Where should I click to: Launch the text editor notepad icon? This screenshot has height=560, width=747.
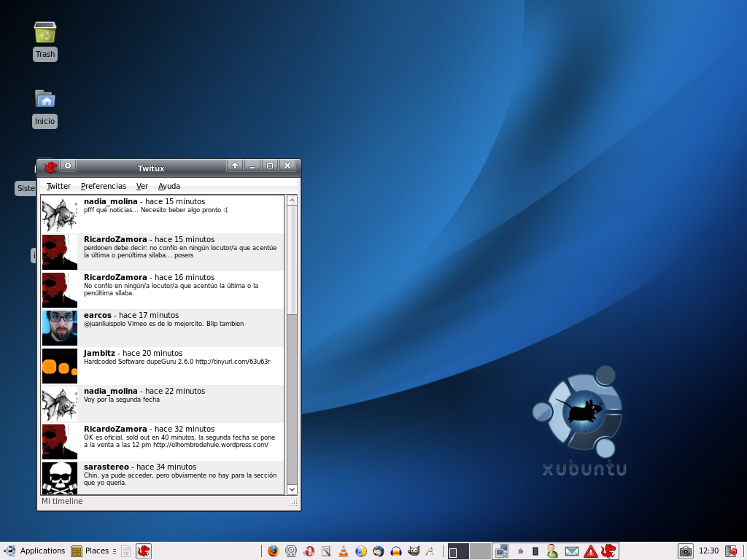point(326,551)
